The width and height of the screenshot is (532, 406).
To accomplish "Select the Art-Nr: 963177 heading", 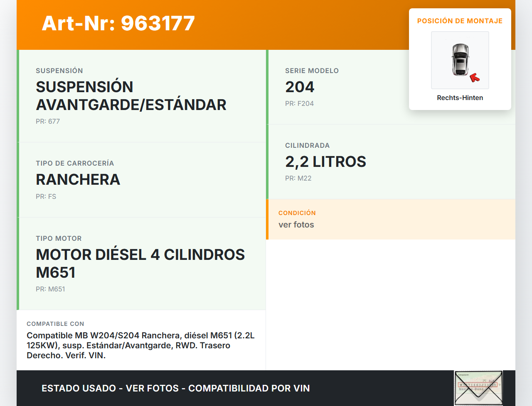I will pos(118,23).
